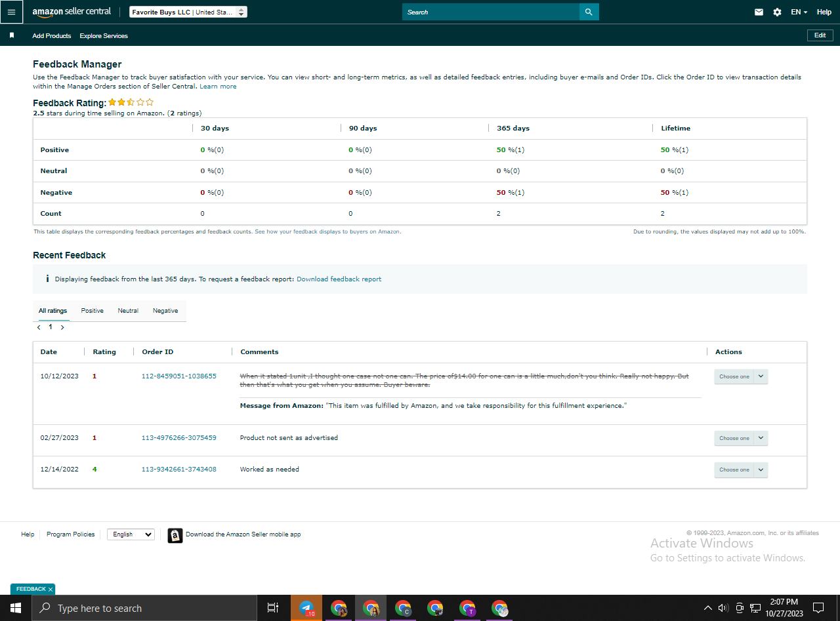Open the EN language dropdown
Image resolution: width=840 pixels, height=621 pixels.
coord(799,12)
